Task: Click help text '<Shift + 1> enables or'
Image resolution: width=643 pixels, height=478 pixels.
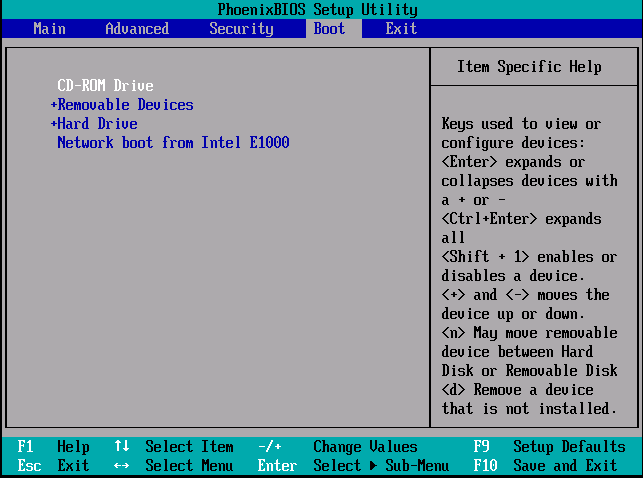Action: pos(529,257)
